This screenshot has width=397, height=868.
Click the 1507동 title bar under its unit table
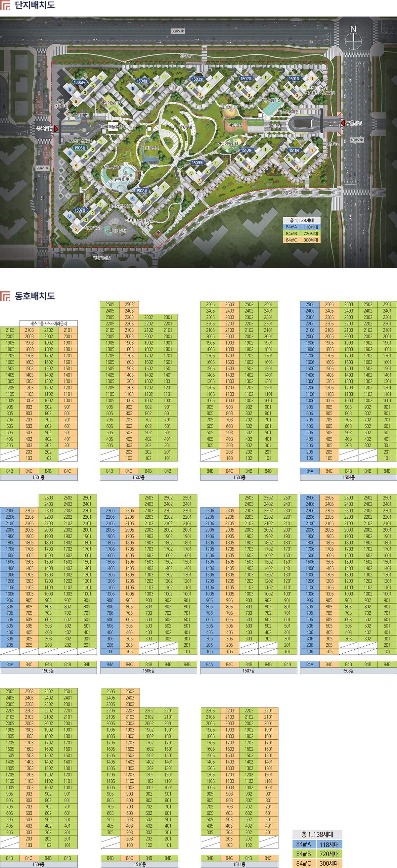pos(249,671)
